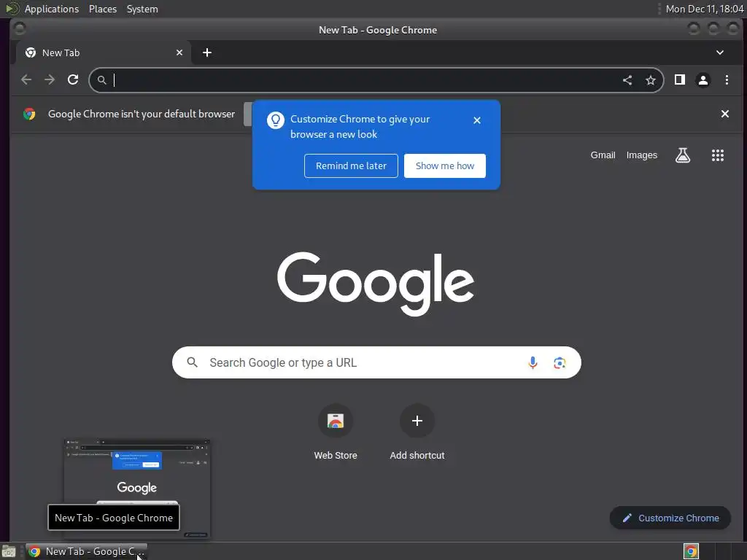Click the Google search box
This screenshot has width=747, height=560.
(x=376, y=362)
